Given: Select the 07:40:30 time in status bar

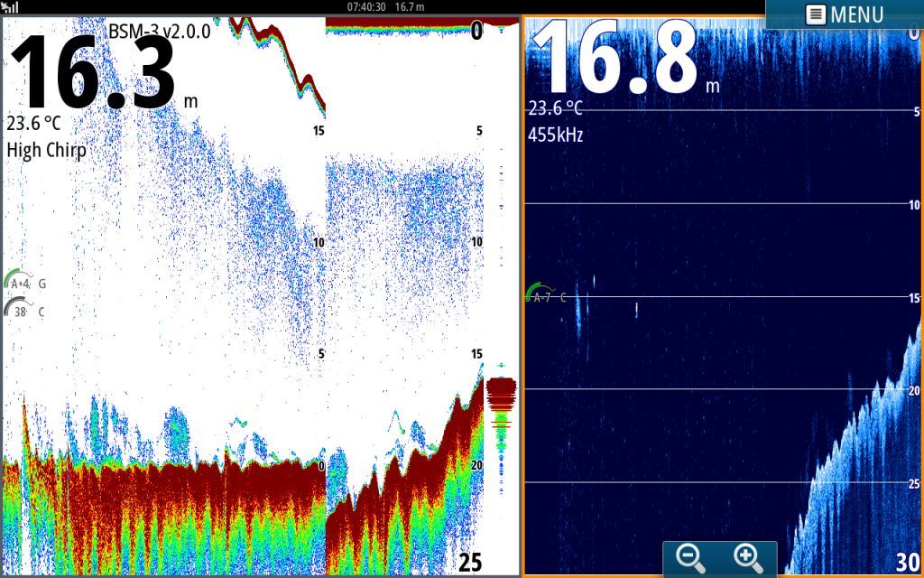Looking at the screenshot, I should (366, 7).
